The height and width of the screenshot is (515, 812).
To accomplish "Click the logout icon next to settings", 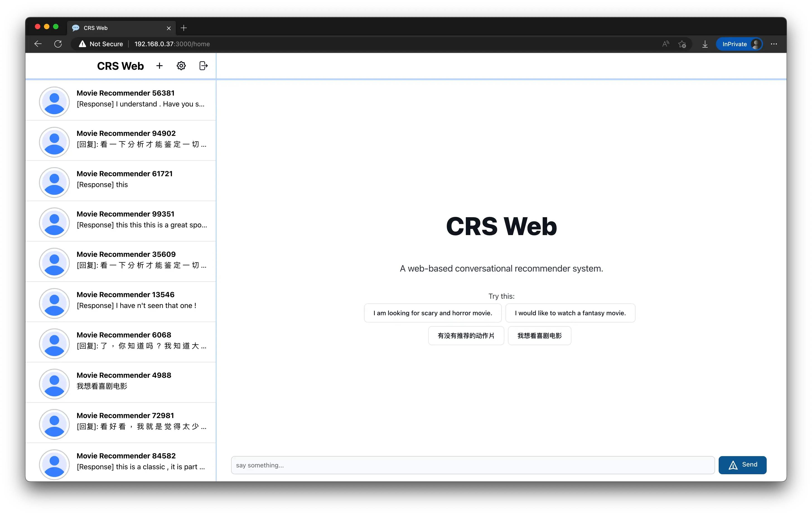I will point(203,66).
